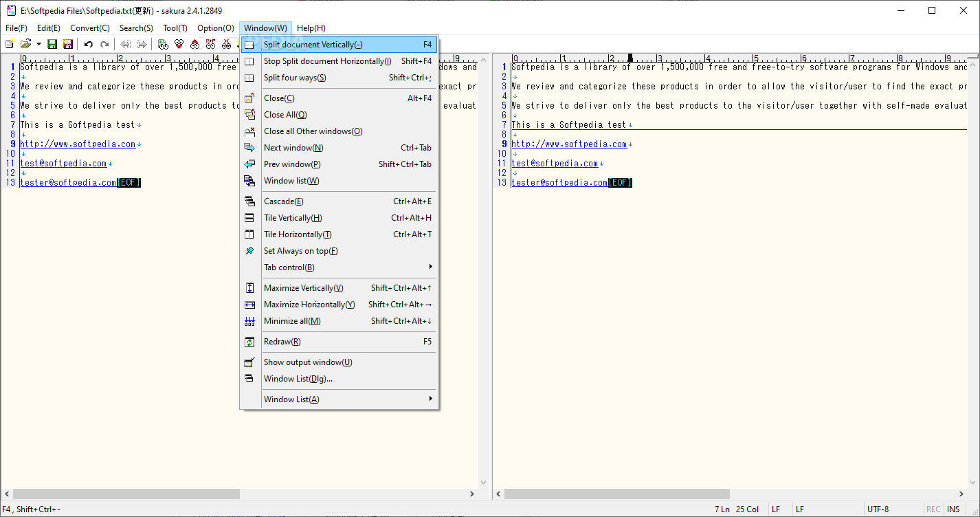
Task: Click line number 13 in left pane
Action: 10,183
